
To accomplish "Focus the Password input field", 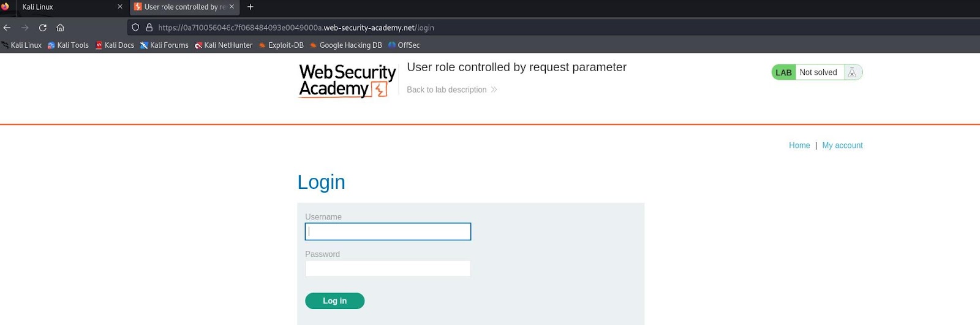I will click(388, 269).
